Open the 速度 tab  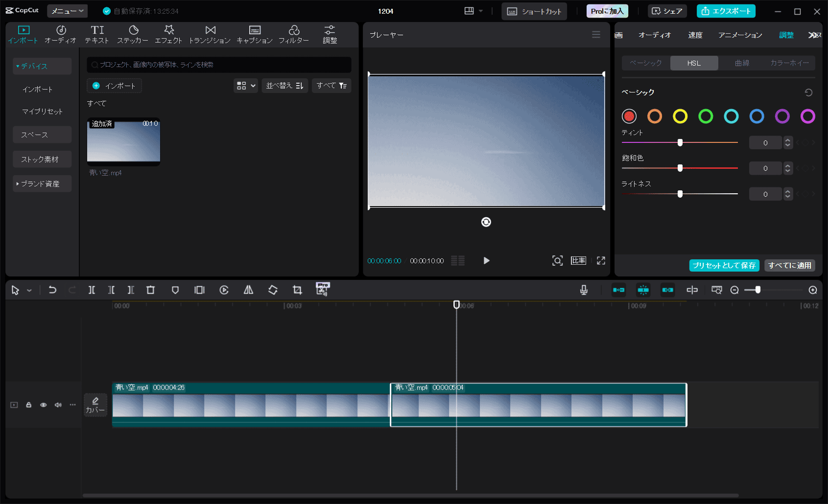pos(695,35)
